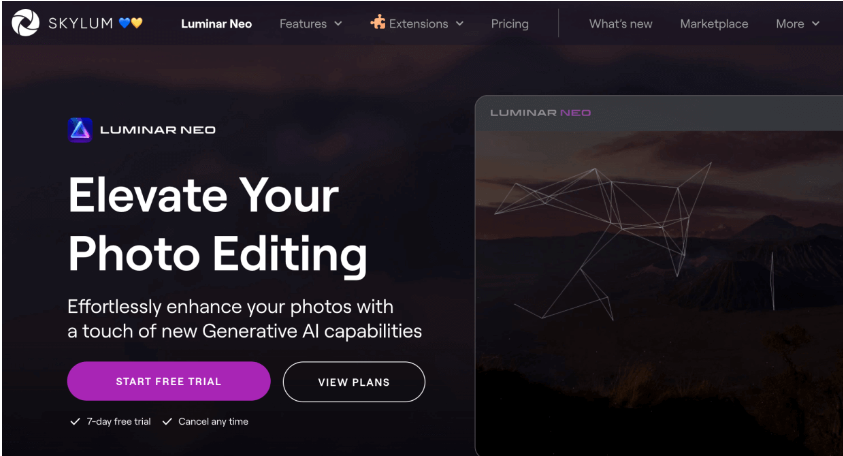Click the START FREE TRIAL button
The image size is (843, 456).
pos(169,381)
